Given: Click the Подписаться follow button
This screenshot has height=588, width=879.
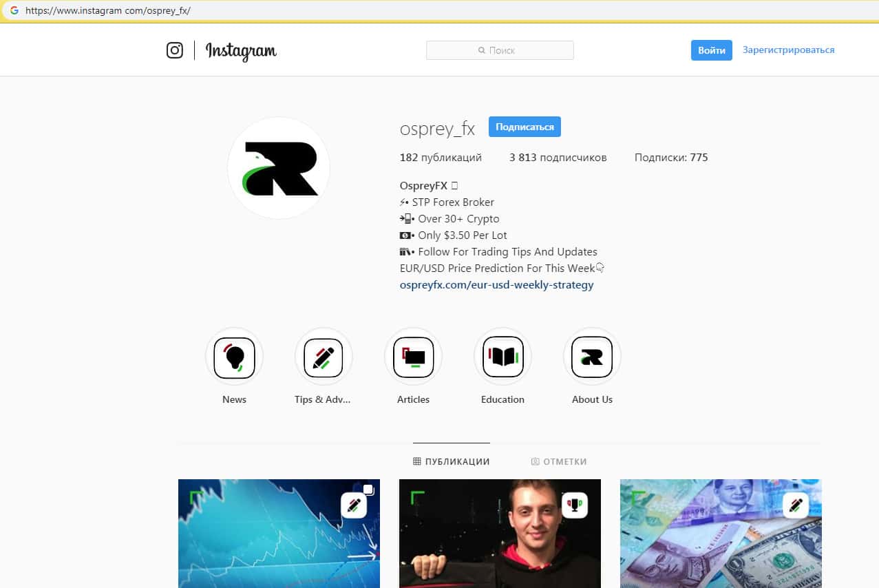Looking at the screenshot, I should [525, 127].
